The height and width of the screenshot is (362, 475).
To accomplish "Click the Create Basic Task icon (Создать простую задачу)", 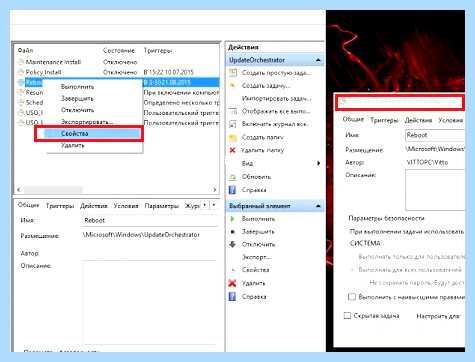I will click(233, 73).
